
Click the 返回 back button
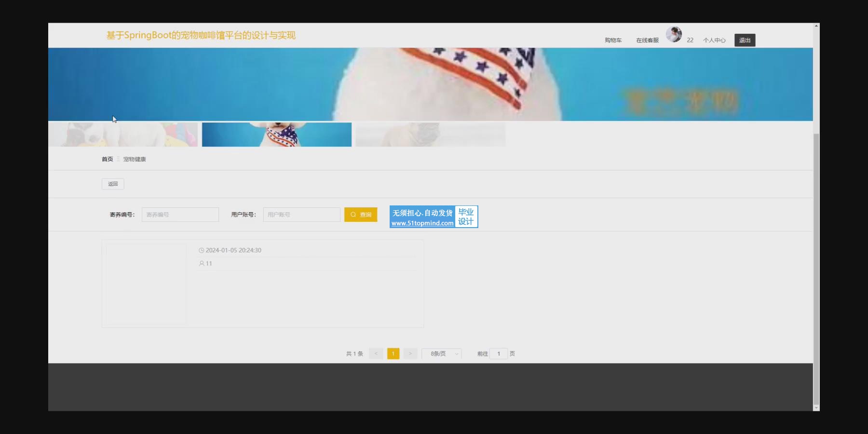113,184
